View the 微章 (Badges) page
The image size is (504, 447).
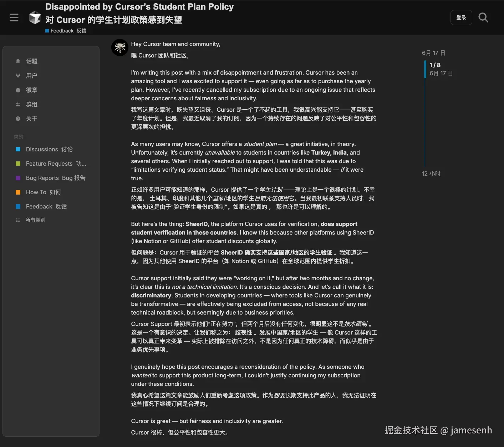pos(31,90)
